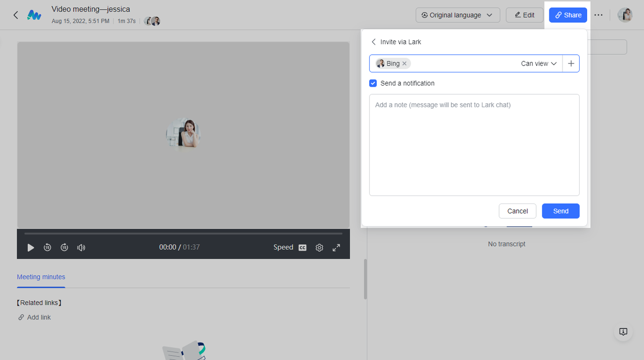
Task: Go back using the top-left arrow
Action: (x=16, y=15)
